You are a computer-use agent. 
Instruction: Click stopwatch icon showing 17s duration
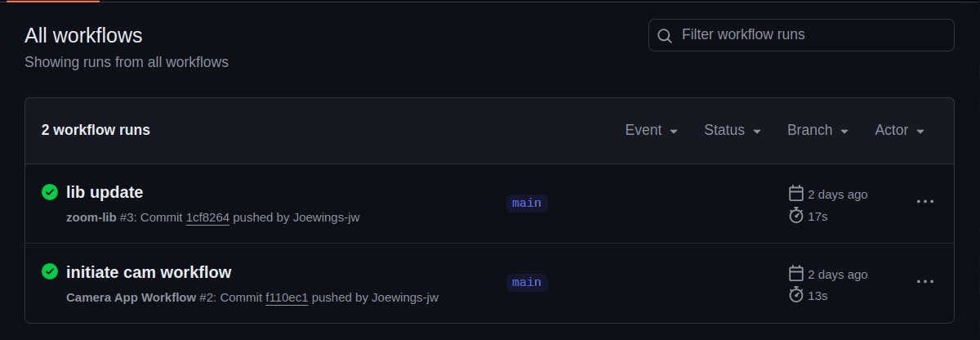[796, 216]
